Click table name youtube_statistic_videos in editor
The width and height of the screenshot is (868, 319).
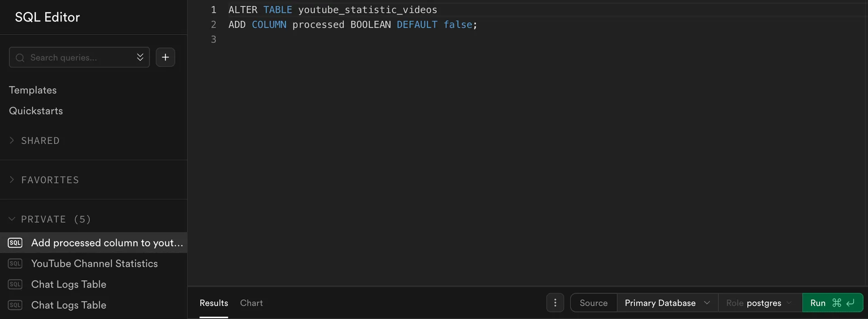pyautogui.click(x=368, y=9)
